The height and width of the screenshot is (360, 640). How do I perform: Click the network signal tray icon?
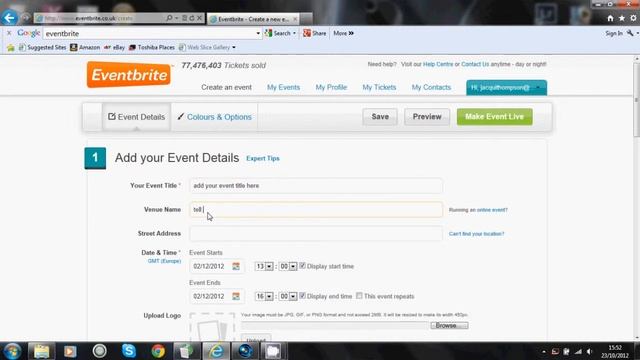tap(578, 351)
